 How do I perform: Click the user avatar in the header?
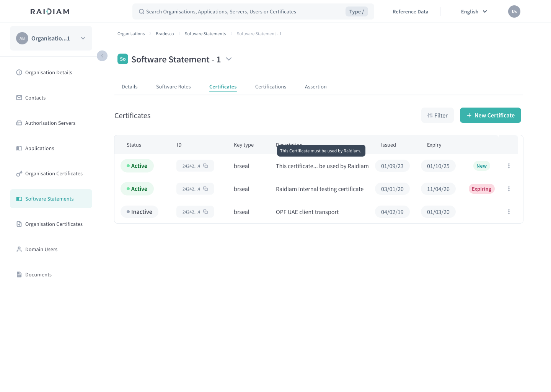514,11
